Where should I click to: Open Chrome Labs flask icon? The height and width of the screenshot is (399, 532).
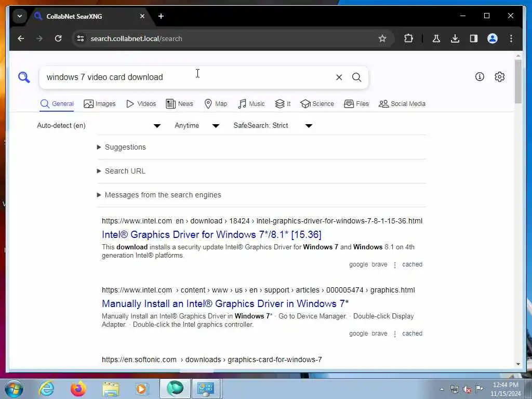pos(436,38)
